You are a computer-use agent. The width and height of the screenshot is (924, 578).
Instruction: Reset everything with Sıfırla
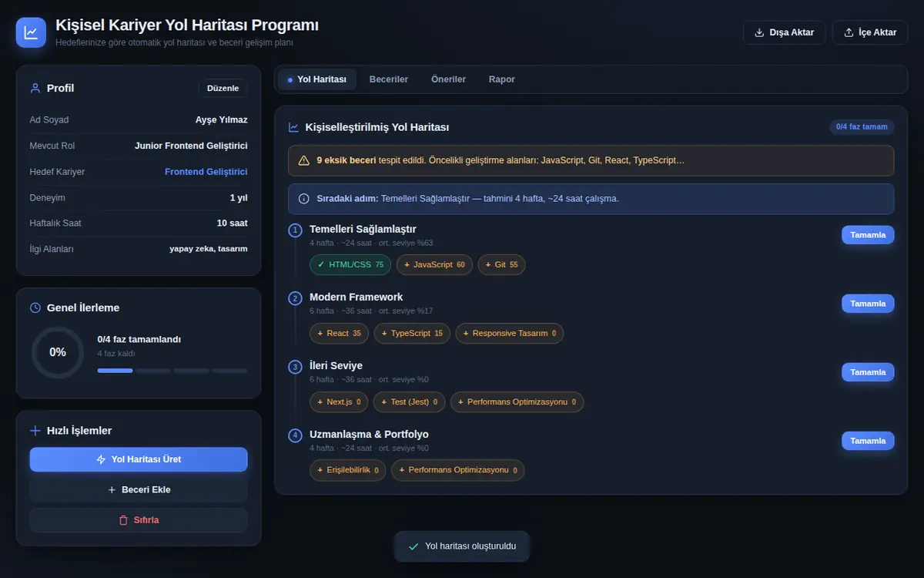pyautogui.click(x=139, y=520)
